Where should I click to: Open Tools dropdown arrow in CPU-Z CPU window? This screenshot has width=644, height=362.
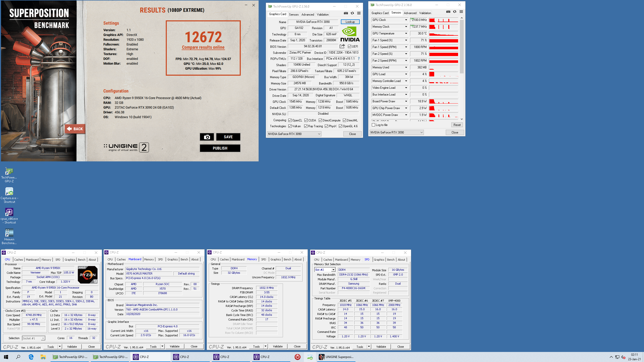[60, 347]
